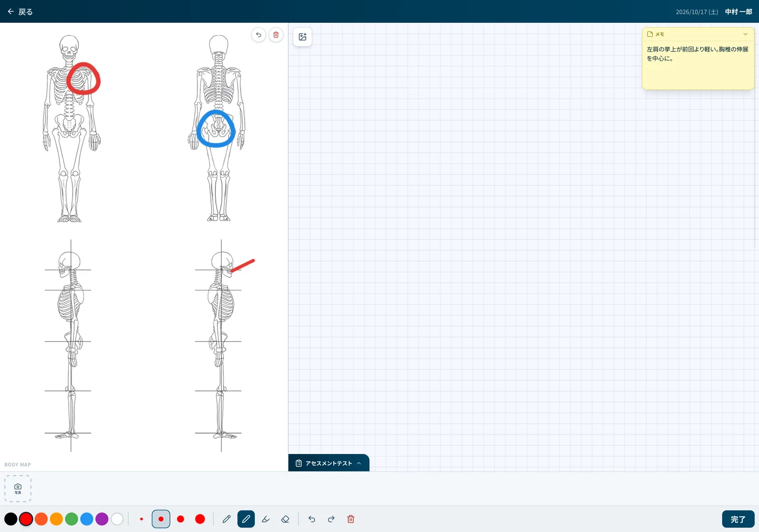Viewport: 759px width, 532px height.
Task: Click the メモ note header
Action: pos(698,34)
